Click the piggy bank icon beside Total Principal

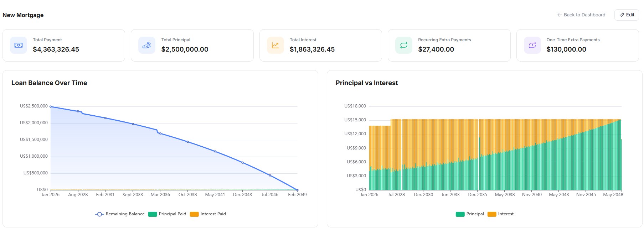tap(146, 45)
